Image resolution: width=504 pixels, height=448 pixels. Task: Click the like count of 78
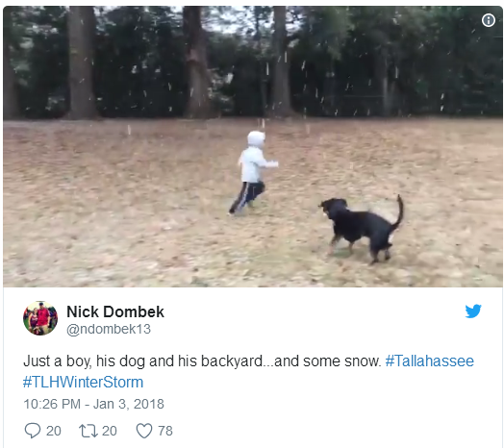pyautogui.click(x=165, y=431)
